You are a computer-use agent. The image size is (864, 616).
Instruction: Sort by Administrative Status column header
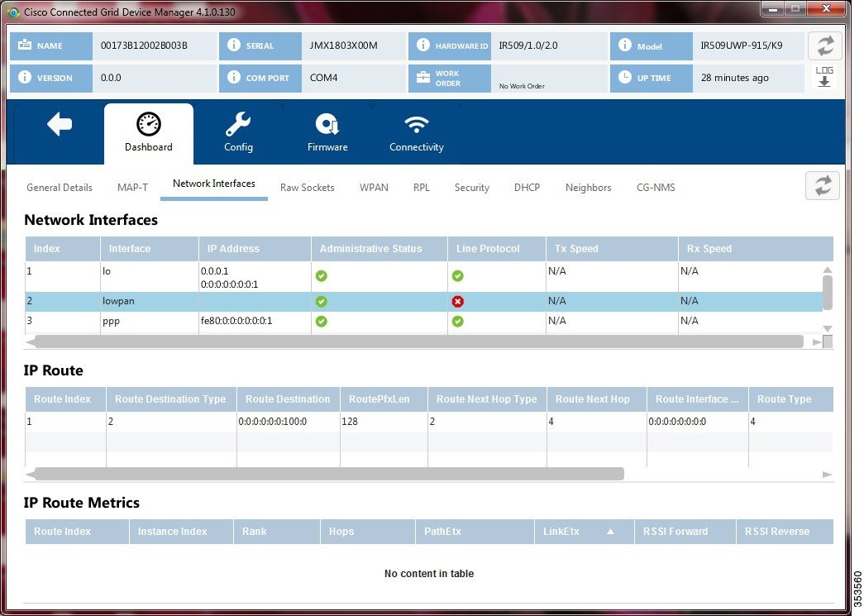pyautogui.click(x=379, y=249)
